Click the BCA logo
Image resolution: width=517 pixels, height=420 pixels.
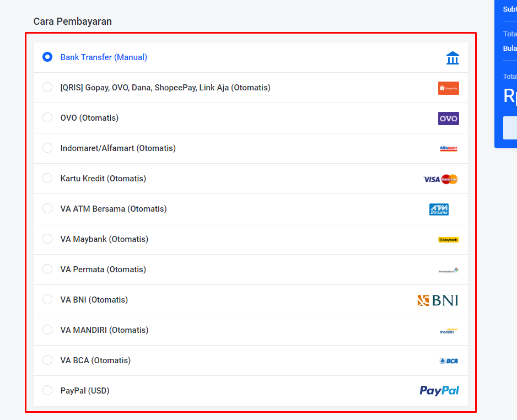(x=449, y=361)
